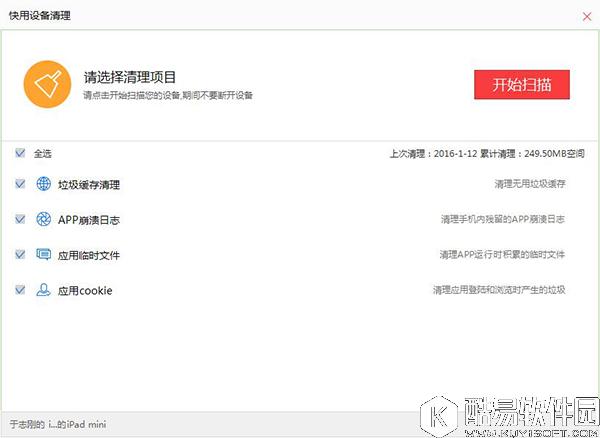Viewport: 600px width, 438px height.
Task: Click the 清理无用垃圾缓存 description
Action: 530,184
